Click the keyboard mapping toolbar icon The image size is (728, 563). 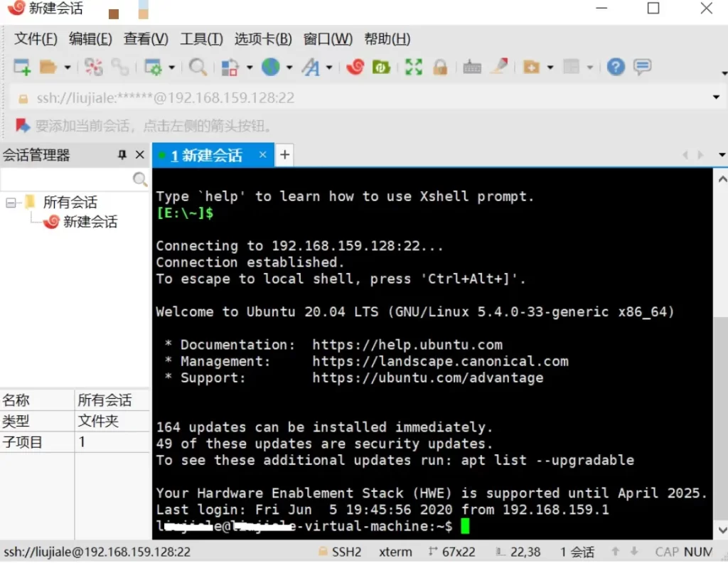click(x=472, y=68)
